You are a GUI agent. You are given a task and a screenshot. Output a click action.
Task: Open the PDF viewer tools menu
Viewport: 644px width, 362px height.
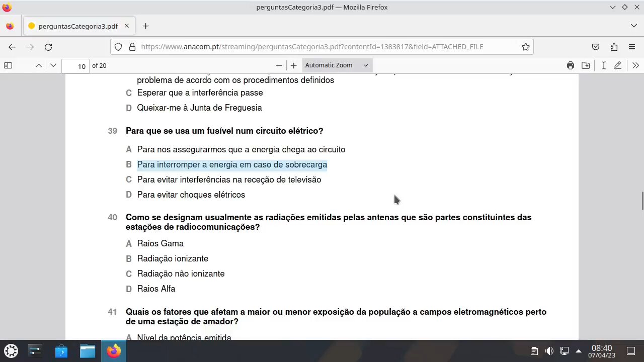coord(635,65)
